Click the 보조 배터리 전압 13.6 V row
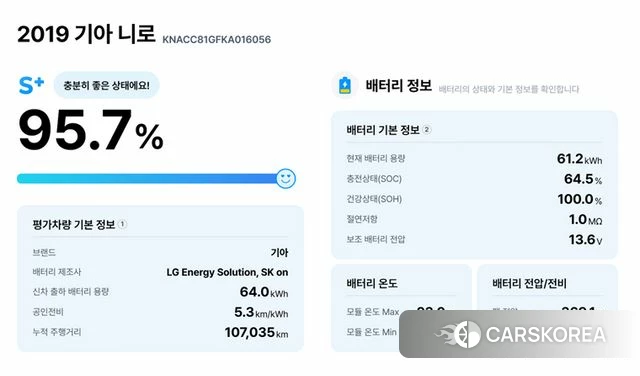 tap(474, 240)
